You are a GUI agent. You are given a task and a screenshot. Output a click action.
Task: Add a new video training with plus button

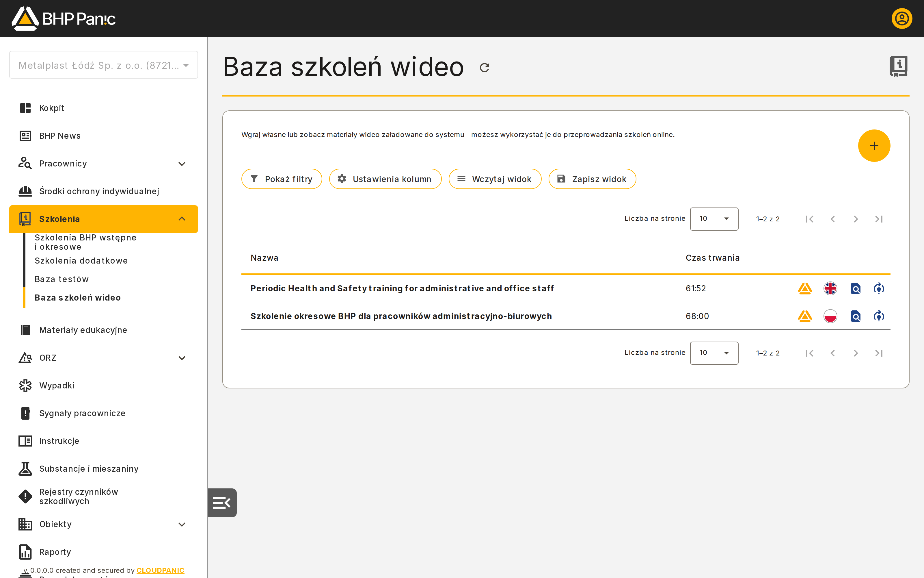pyautogui.click(x=874, y=146)
